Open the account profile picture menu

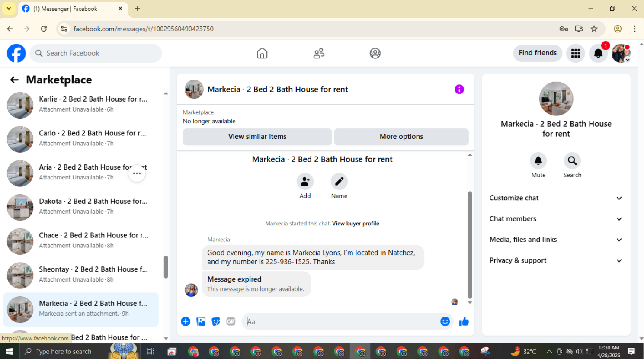[x=621, y=53]
